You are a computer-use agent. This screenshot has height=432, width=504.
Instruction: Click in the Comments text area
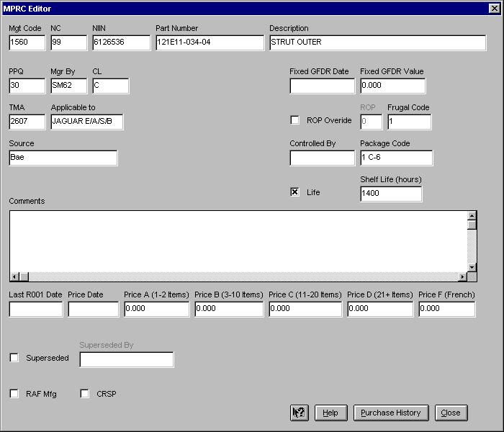tap(238, 241)
